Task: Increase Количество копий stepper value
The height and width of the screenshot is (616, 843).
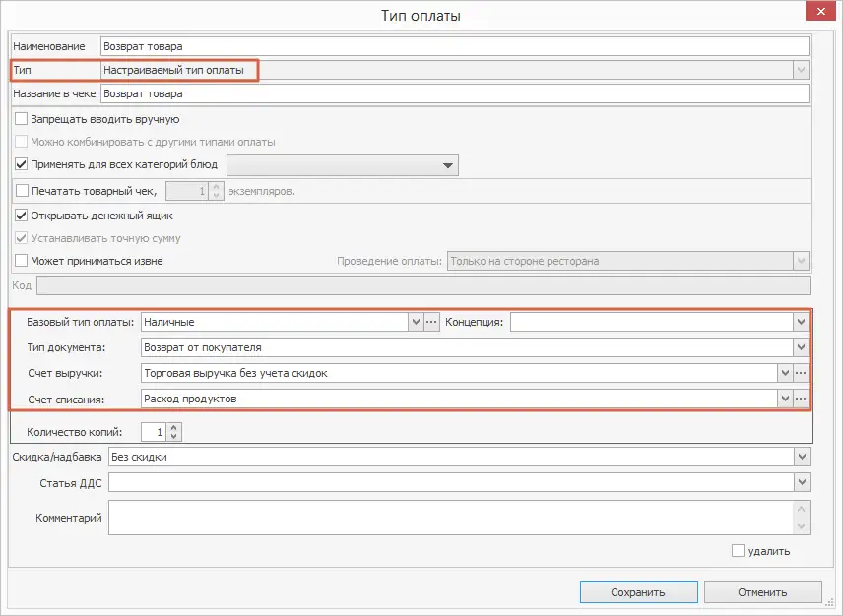Action: pyautogui.click(x=173, y=428)
